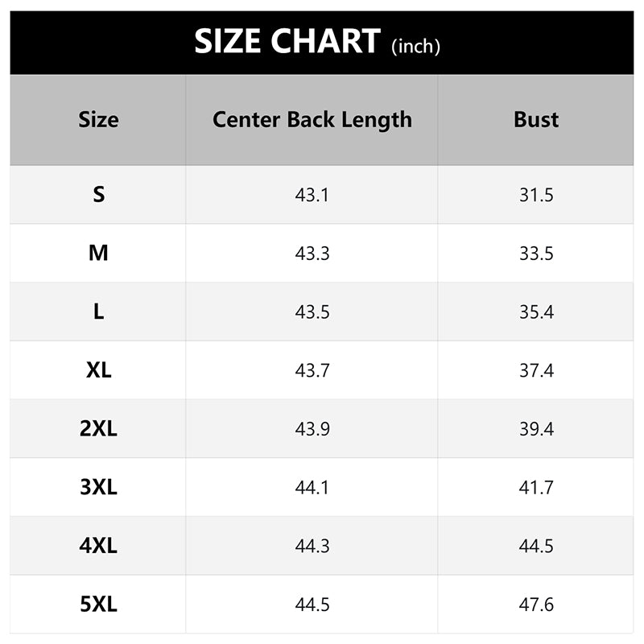Click the 3XL size label
This screenshot has width=644, height=644.
(98, 487)
